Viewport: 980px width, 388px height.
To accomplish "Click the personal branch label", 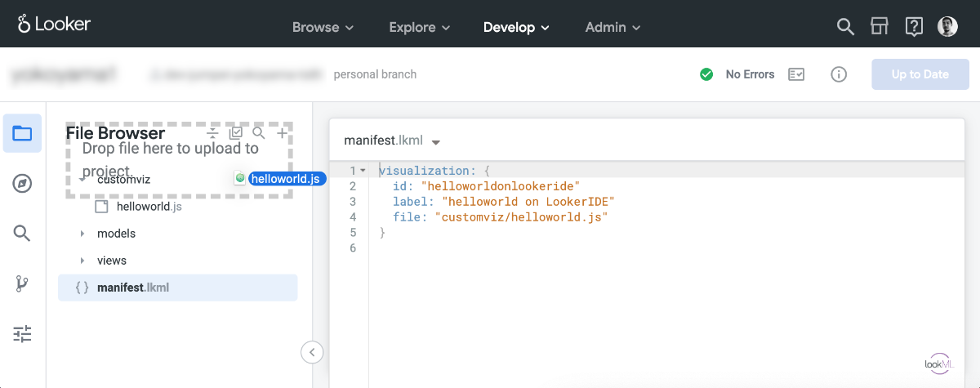I will (x=375, y=74).
